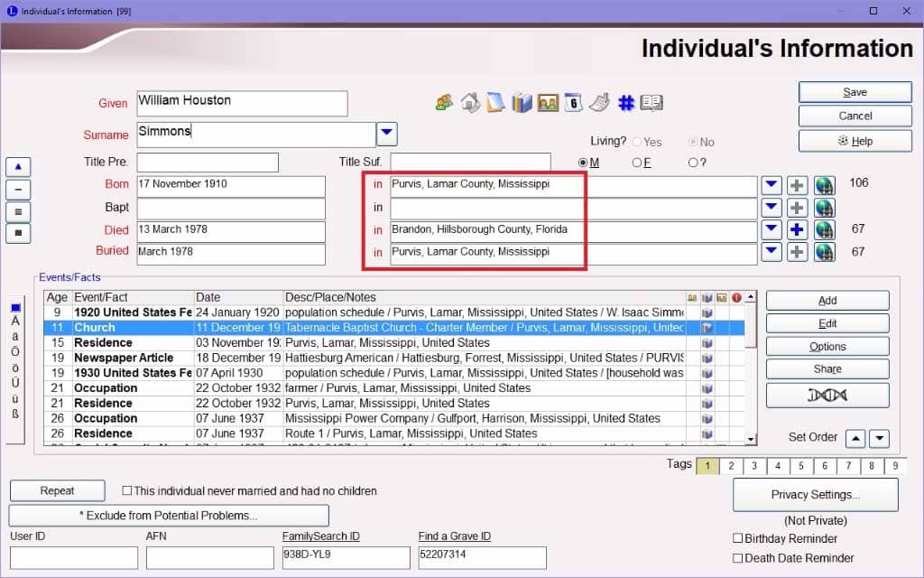Check never married and had no children
This screenshot has height=578, width=924.
[x=126, y=490]
